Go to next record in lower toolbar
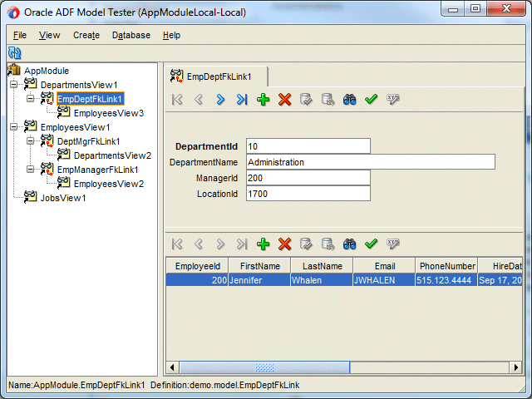The height and width of the screenshot is (399, 532). coord(220,244)
